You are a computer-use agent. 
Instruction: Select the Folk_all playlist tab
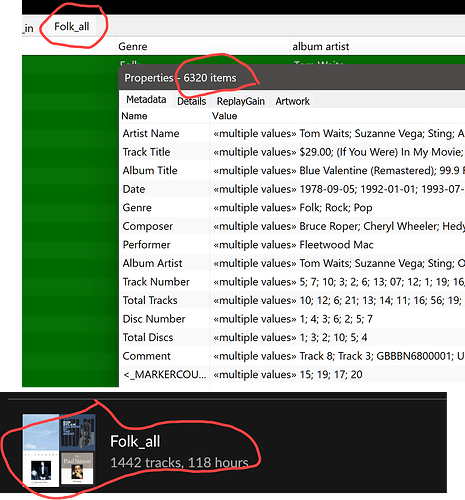(72, 26)
